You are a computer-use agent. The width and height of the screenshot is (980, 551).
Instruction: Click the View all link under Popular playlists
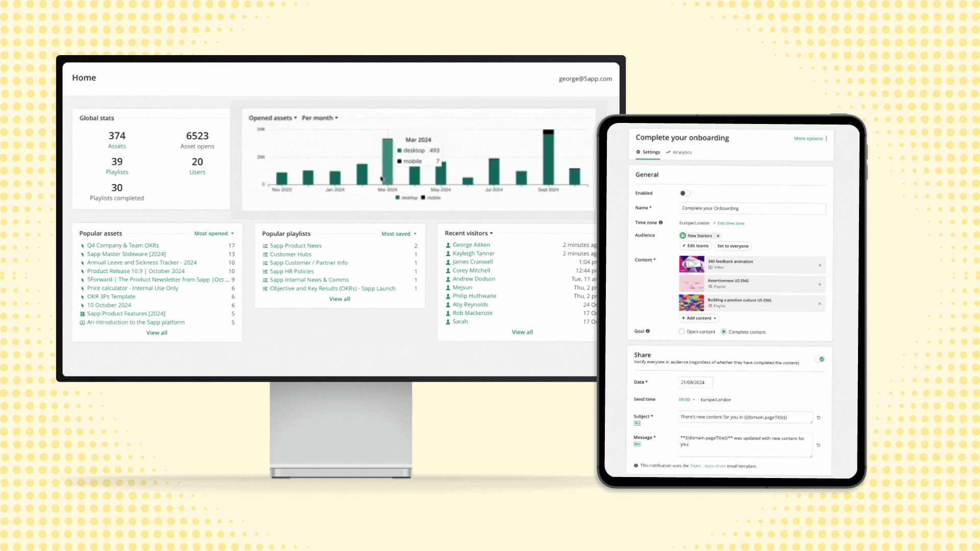tap(340, 298)
